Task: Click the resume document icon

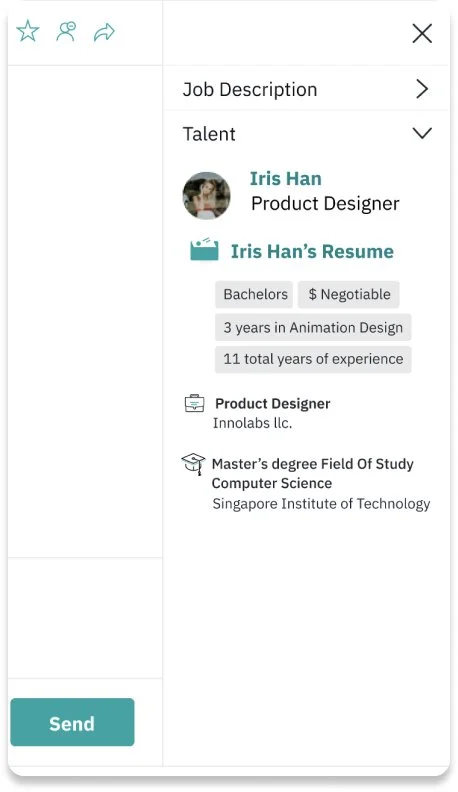Action: click(x=205, y=250)
